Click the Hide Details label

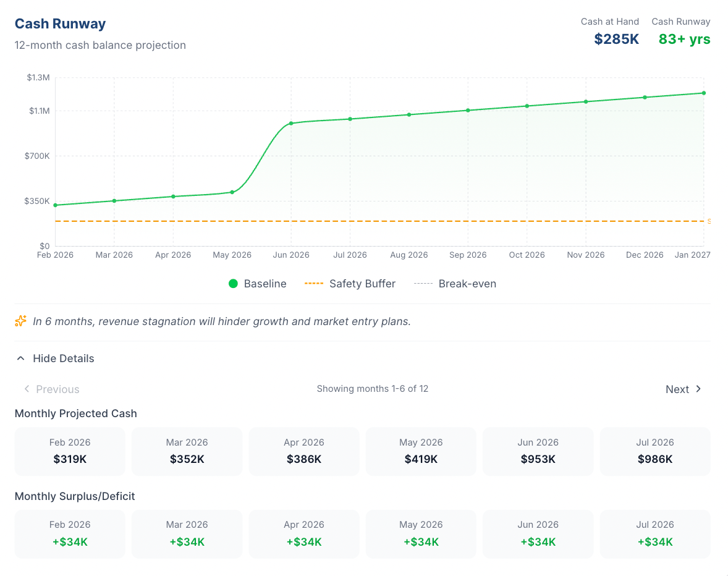click(x=64, y=358)
